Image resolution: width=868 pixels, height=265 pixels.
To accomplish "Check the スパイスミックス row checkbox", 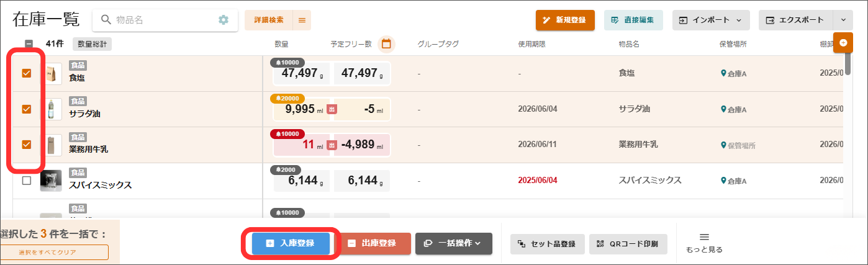I will click(x=27, y=181).
